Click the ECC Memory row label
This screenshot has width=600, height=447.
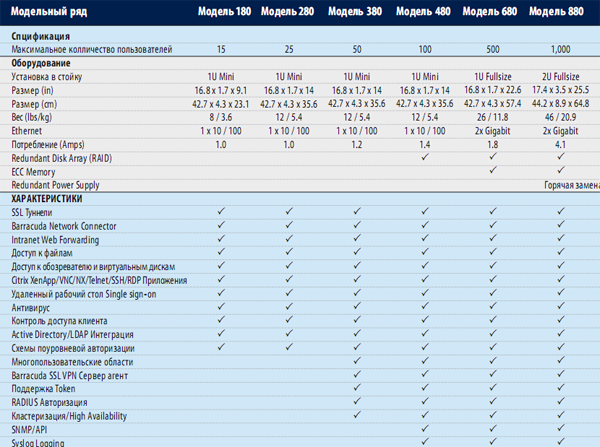[x=33, y=172]
